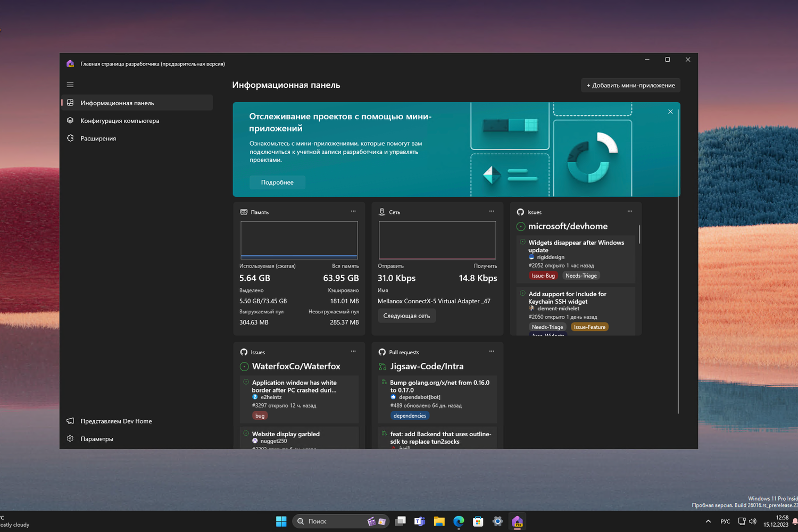Click the clement-michelet author name
This screenshot has width=798, height=532.
click(x=558, y=309)
